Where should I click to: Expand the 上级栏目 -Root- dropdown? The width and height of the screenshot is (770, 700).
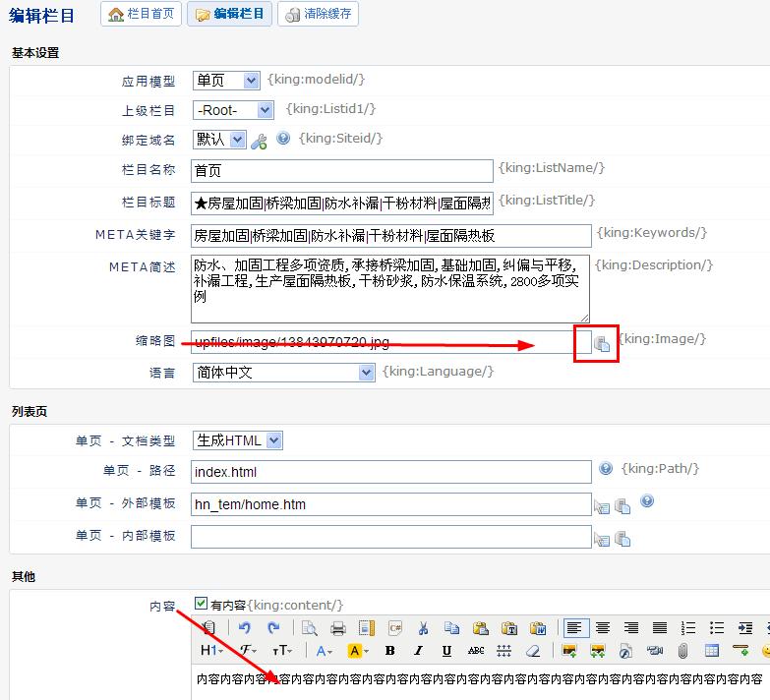pyautogui.click(x=233, y=110)
